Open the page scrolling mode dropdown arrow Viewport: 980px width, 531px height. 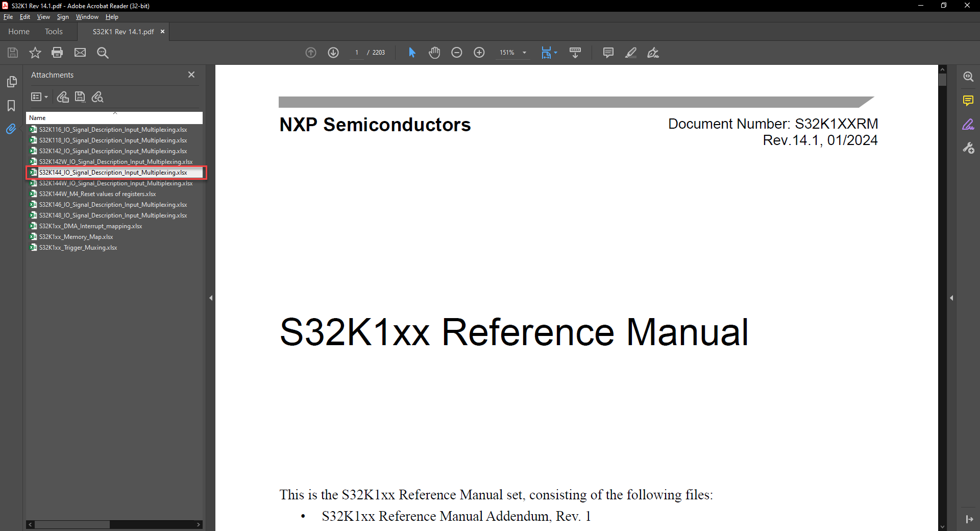coord(555,53)
